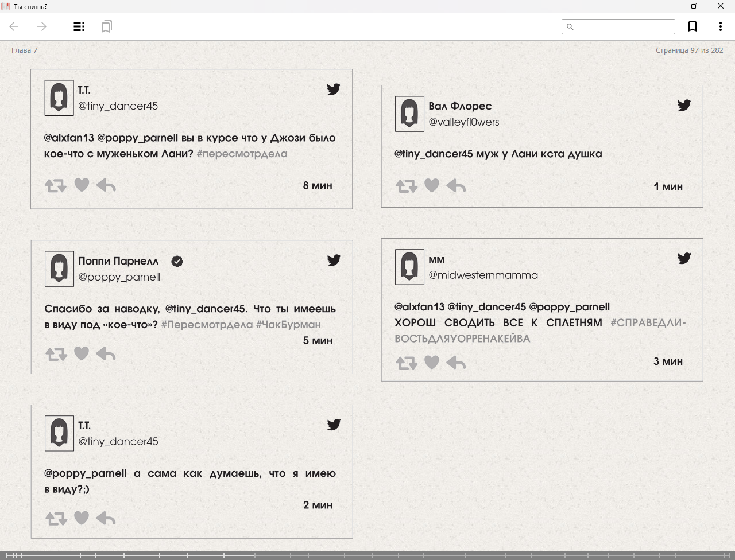Open the table of contents icon
This screenshot has height=560, width=735.
(79, 26)
